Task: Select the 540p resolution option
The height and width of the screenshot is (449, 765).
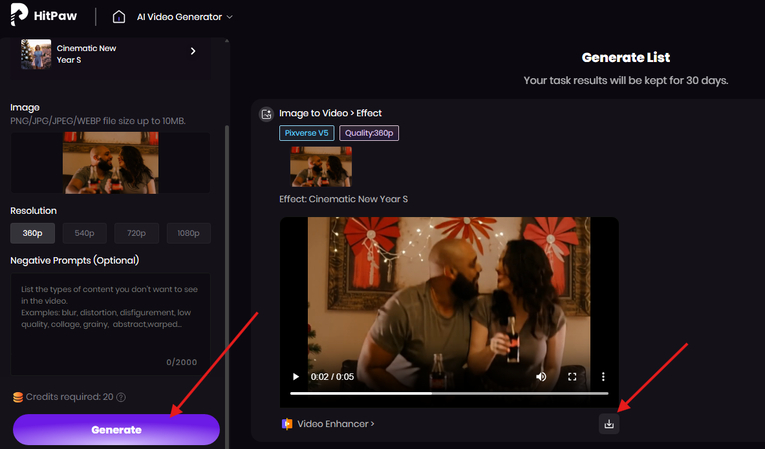Action: (84, 233)
